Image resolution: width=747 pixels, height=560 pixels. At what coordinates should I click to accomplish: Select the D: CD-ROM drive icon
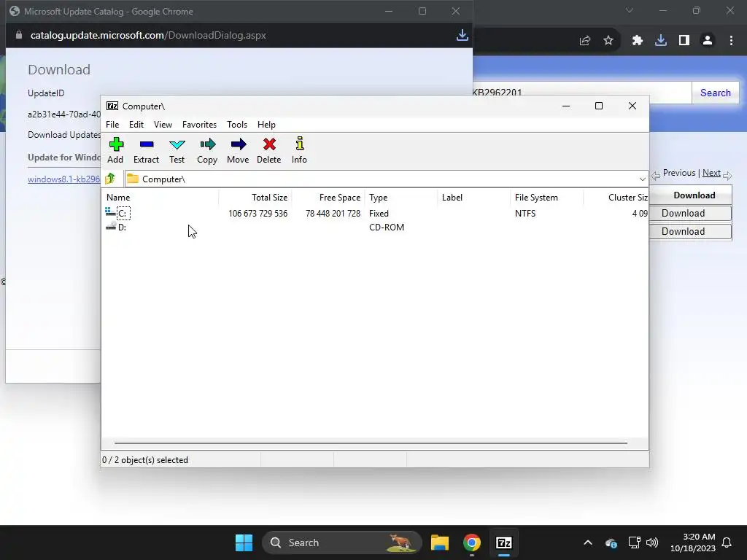(x=111, y=227)
